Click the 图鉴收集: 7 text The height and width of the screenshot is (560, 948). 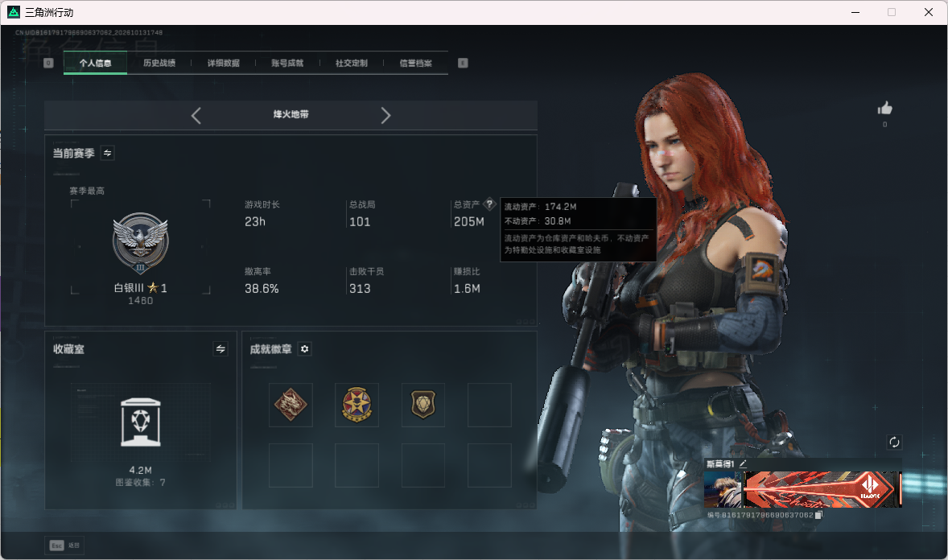click(140, 482)
